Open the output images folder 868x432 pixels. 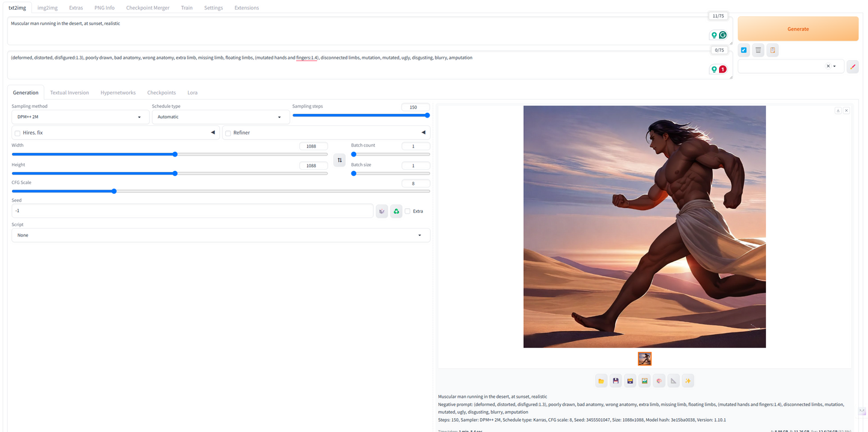(601, 380)
